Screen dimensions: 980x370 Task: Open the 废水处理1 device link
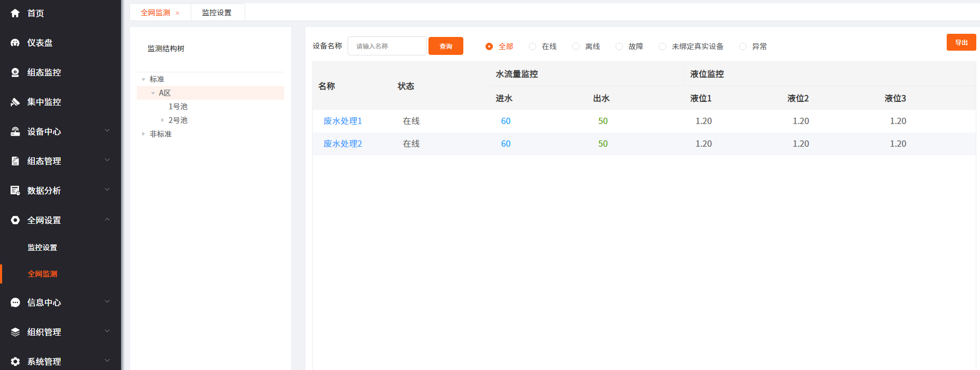tap(342, 121)
